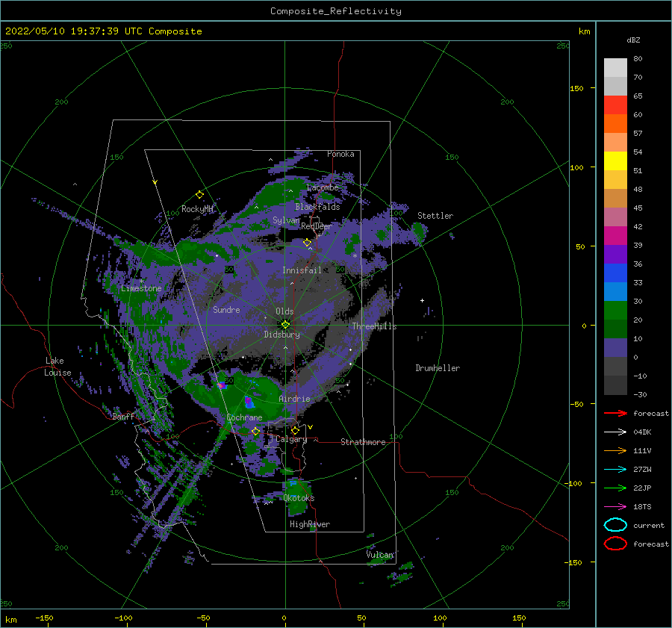Click the Sylvan label
The image size is (672, 628).
[x=286, y=220]
